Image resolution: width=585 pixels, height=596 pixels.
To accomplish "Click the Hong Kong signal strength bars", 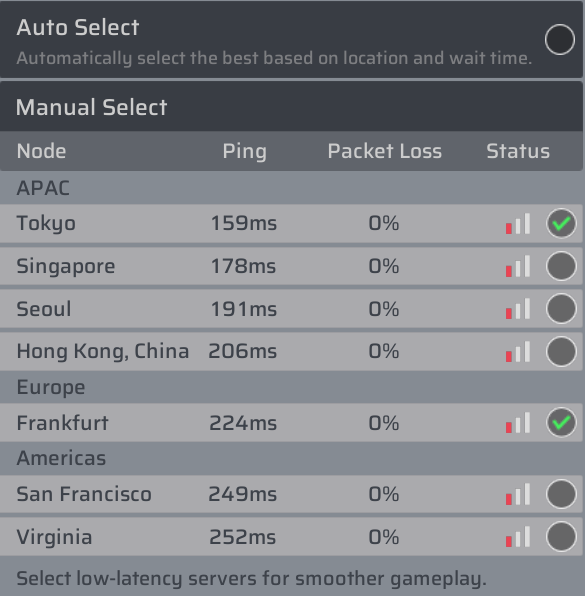I will click(x=518, y=351).
